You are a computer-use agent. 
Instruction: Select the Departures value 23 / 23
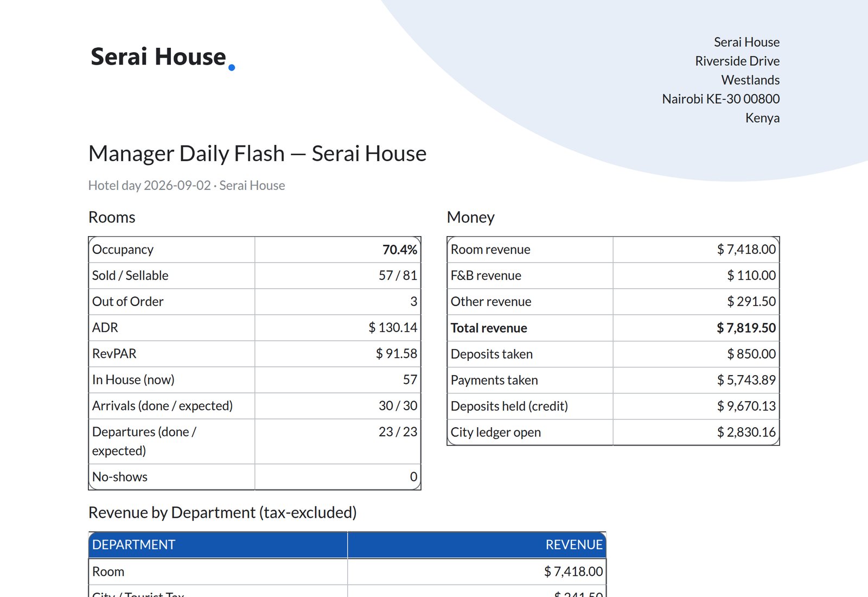coord(398,432)
